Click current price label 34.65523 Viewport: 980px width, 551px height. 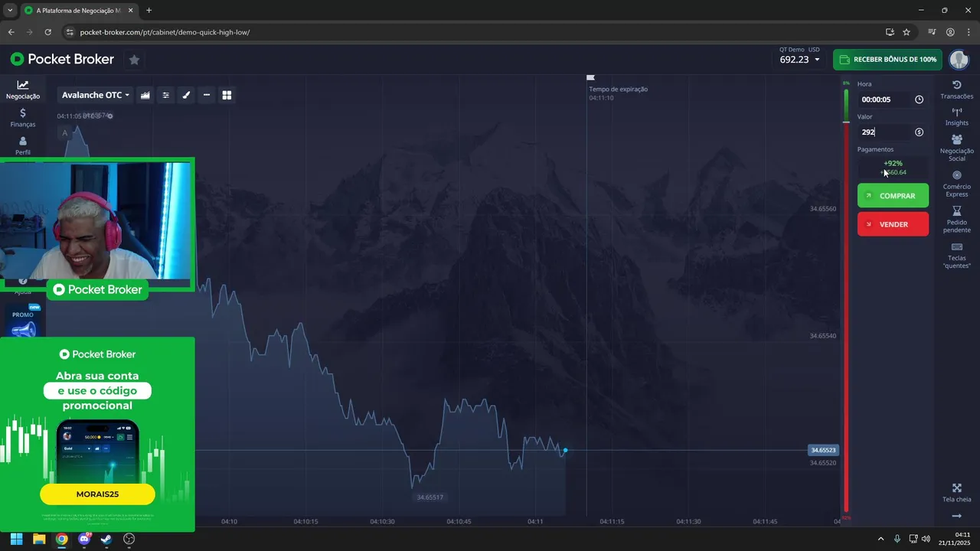coord(823,450)
